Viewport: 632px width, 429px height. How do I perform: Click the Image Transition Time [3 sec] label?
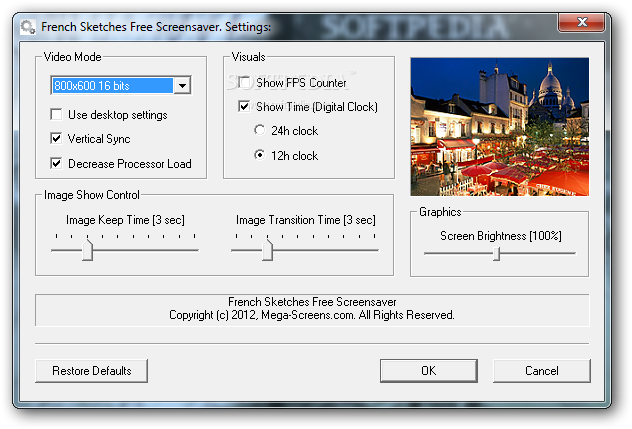306,220
